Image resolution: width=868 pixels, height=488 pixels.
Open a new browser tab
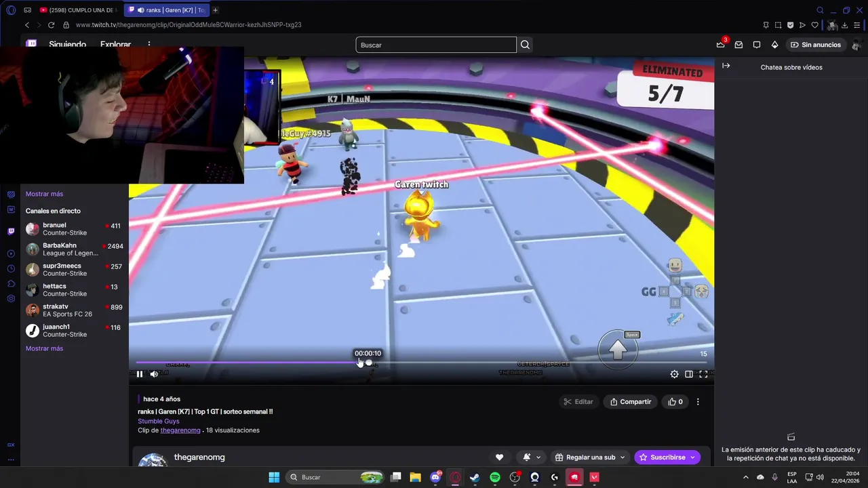(x=216, y=10)
